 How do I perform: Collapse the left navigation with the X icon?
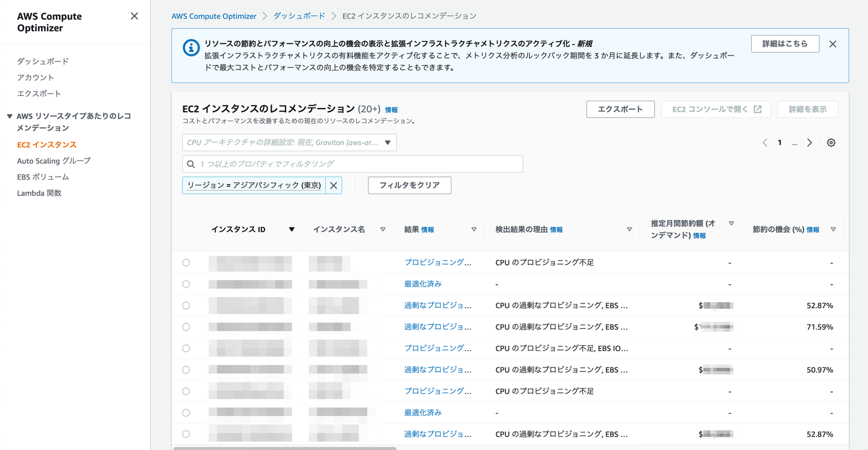[134, 16]
